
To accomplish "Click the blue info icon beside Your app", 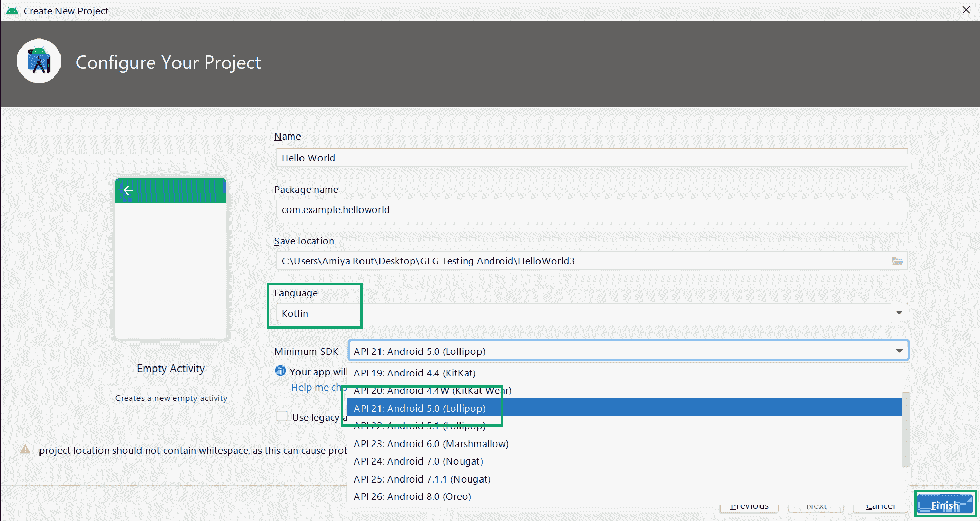I will pos(281,371).
